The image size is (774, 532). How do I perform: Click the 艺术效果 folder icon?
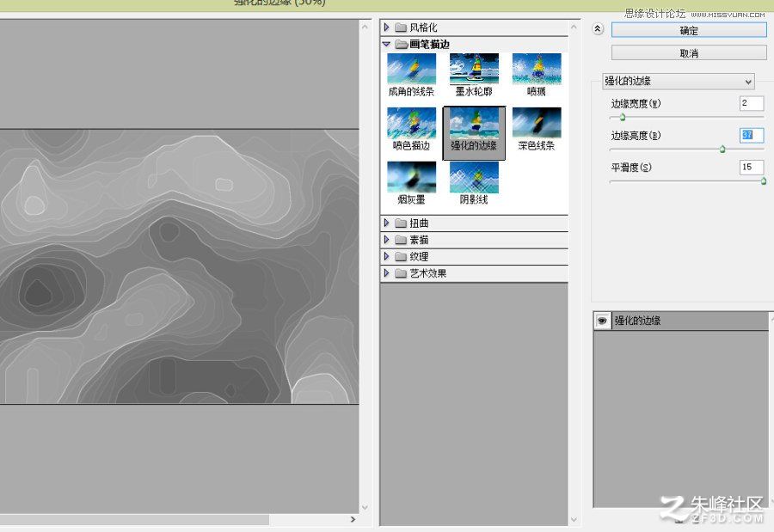click(x=401, y=273)
